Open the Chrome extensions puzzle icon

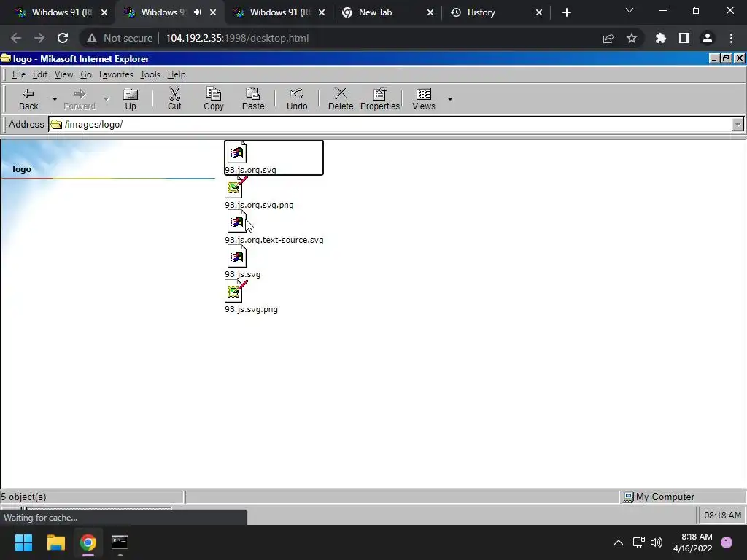661,38
